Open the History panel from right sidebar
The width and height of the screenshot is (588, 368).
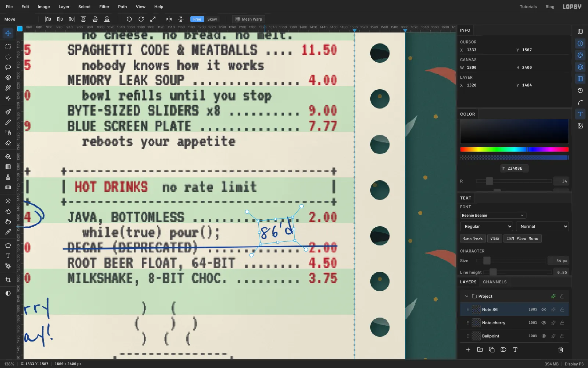click(x=580, y=91)
